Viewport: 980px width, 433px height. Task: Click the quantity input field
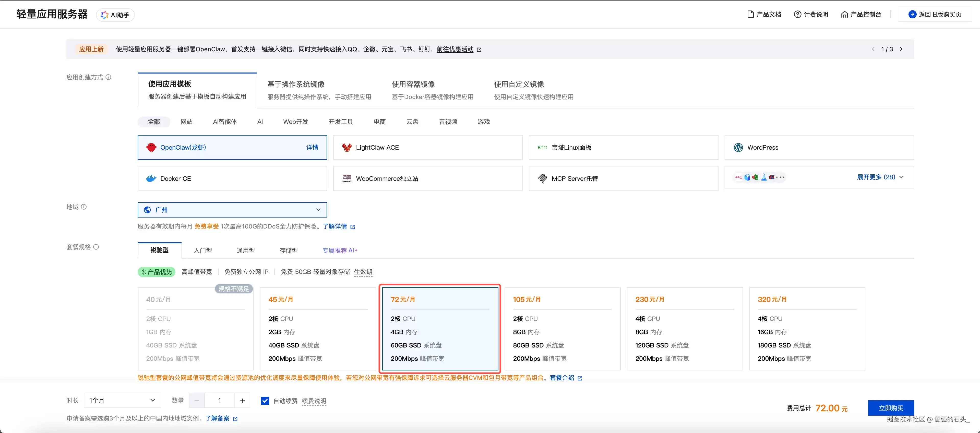click(220, 401)
